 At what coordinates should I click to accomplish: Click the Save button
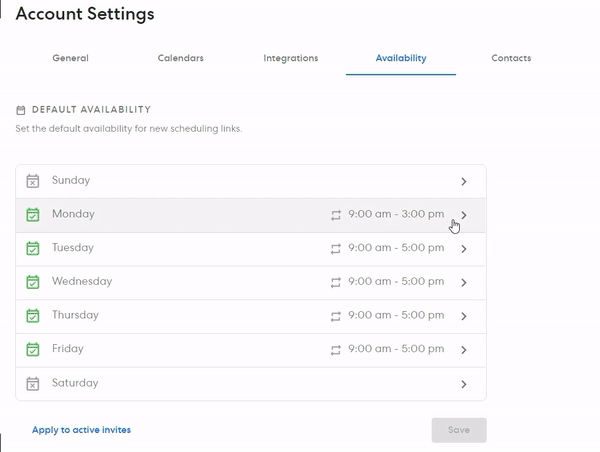tap(459, 430)
